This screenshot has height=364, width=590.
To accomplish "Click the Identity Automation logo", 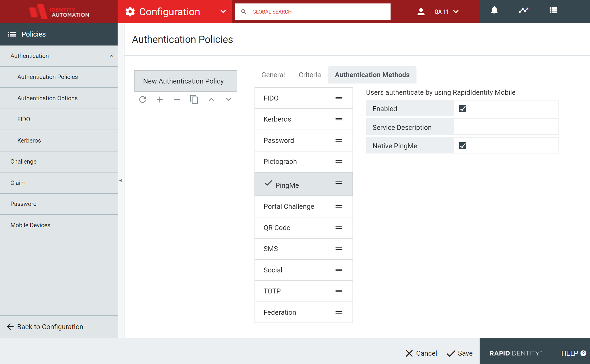I will tap(59, 12).
